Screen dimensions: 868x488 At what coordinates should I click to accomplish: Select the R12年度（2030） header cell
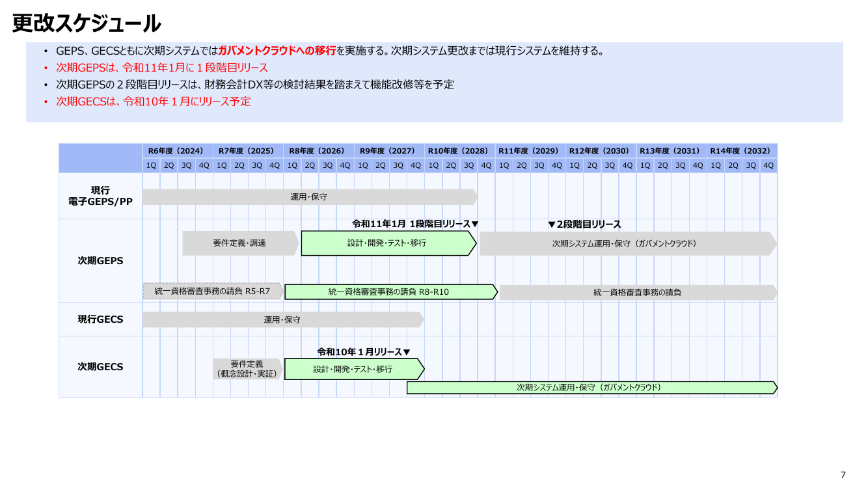point(601,151)
